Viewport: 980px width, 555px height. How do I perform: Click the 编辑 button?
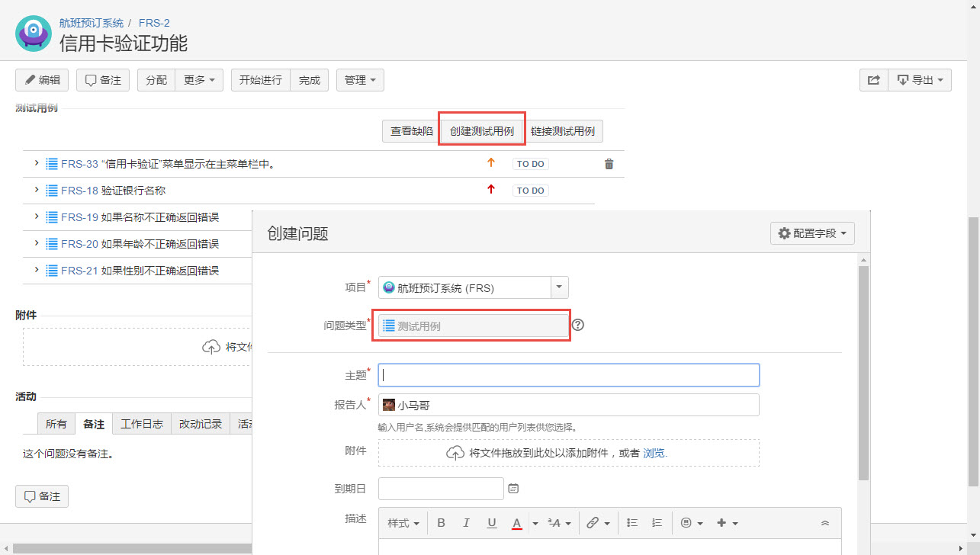(x=42, y=80)
